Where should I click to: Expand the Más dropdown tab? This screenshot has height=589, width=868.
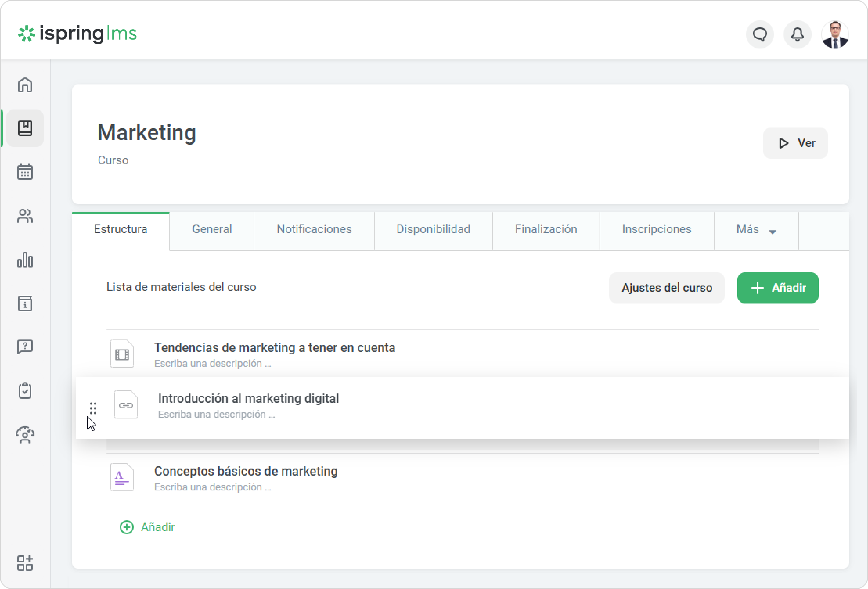pyautogui.click(x=756, y=229)
